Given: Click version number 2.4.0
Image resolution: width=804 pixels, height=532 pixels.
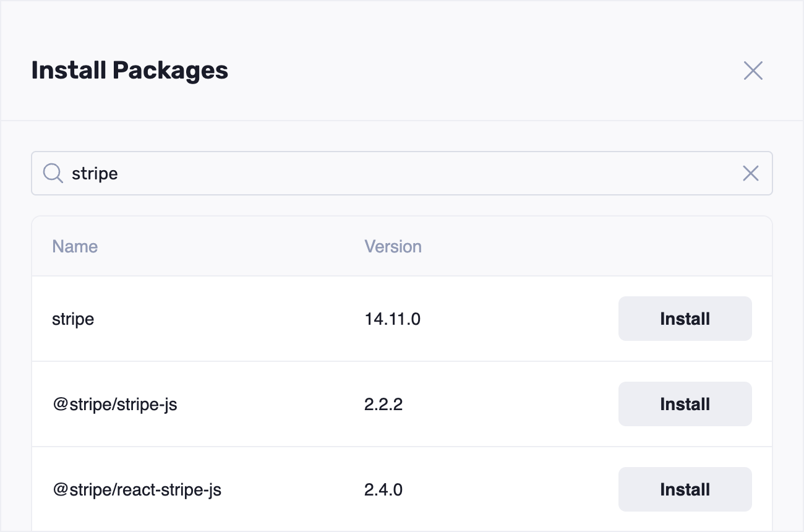Looking at the screenshot, I should click(383, 490).
